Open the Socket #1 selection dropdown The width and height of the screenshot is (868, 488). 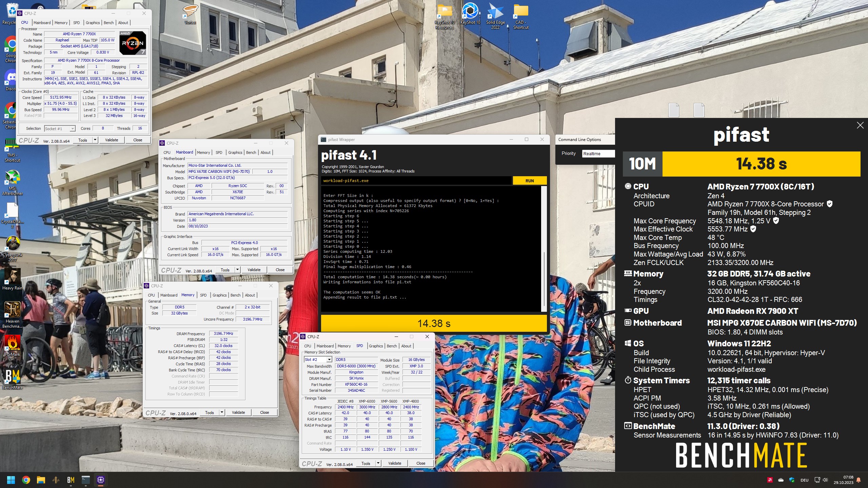pyautogui.click(x=60, y=128)
